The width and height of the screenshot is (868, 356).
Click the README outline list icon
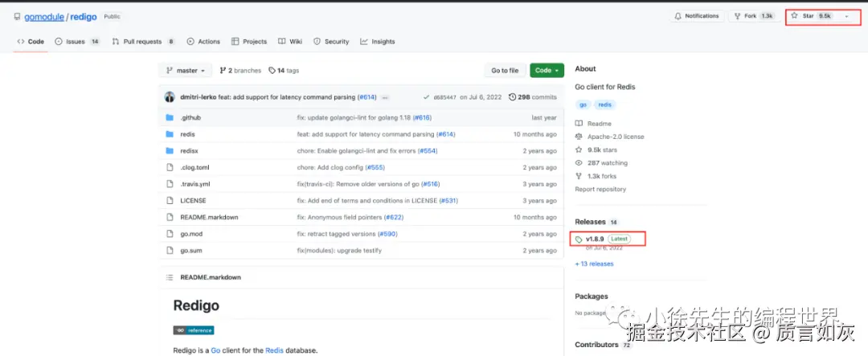170,277
